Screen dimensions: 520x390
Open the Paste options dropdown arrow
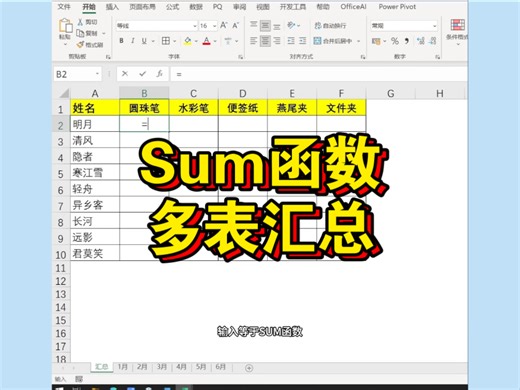pyautogui.click(x=65, y=44)
